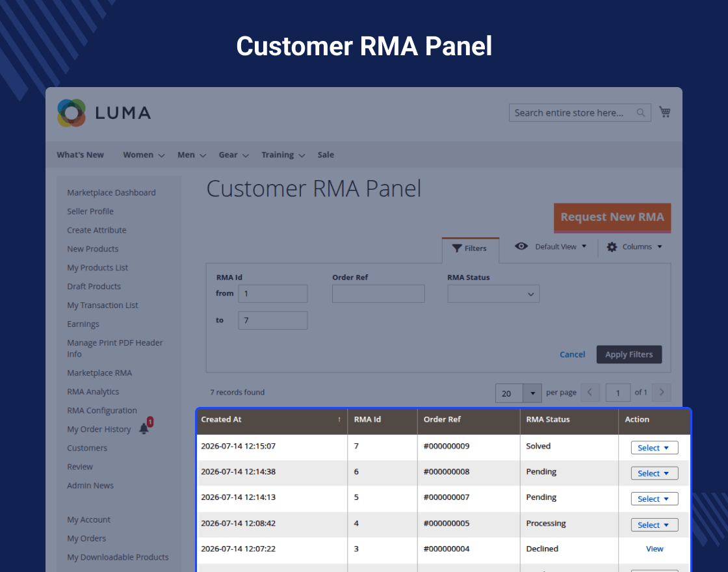Click the search magnifier icon
The image size is (728, 572).
(641, 112)
